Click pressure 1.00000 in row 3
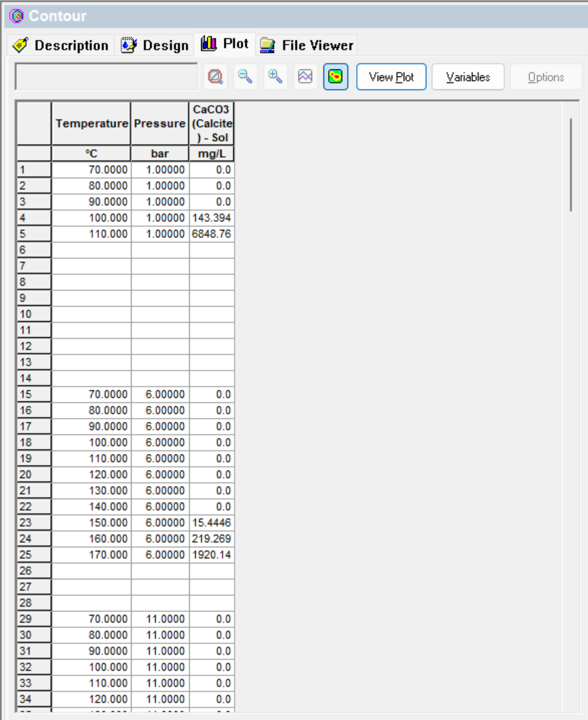Viewport: 588px width, 720px height. tap(160, 202)
